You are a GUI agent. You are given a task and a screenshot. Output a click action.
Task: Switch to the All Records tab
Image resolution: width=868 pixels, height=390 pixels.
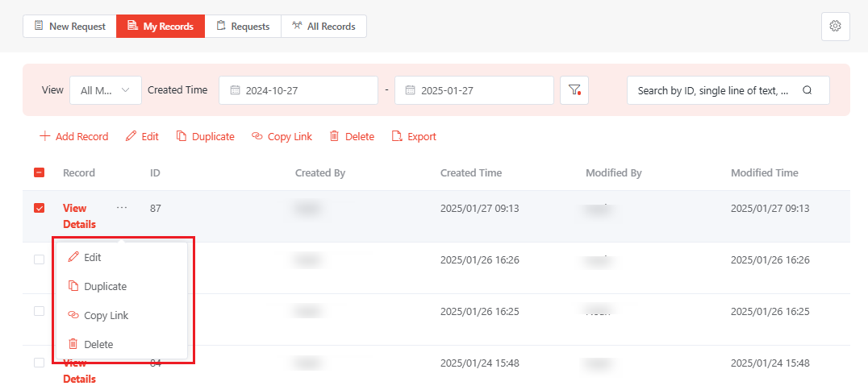pyautogui.click(x=323, y=26)
